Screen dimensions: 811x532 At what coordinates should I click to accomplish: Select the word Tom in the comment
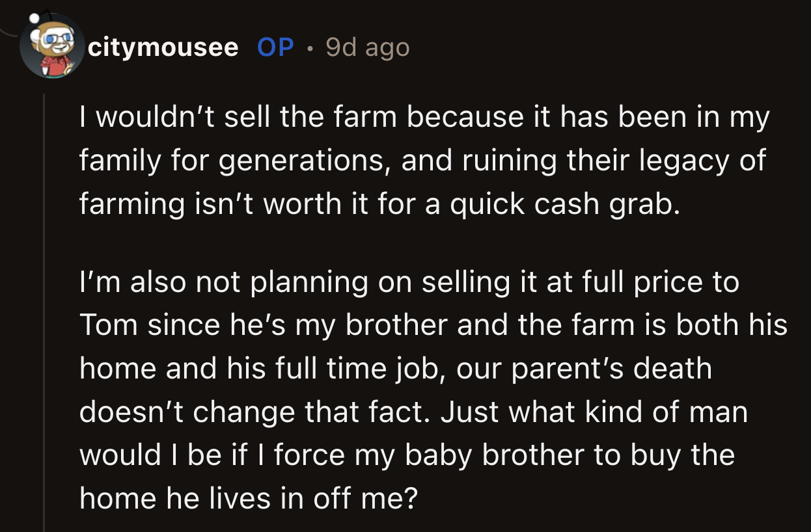pos(110,325)
